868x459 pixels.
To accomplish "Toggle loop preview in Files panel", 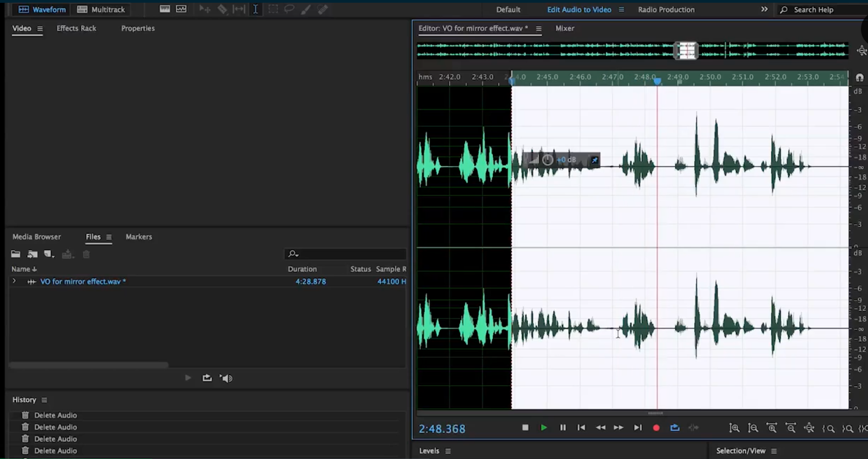I will click(x=207, y=378).
